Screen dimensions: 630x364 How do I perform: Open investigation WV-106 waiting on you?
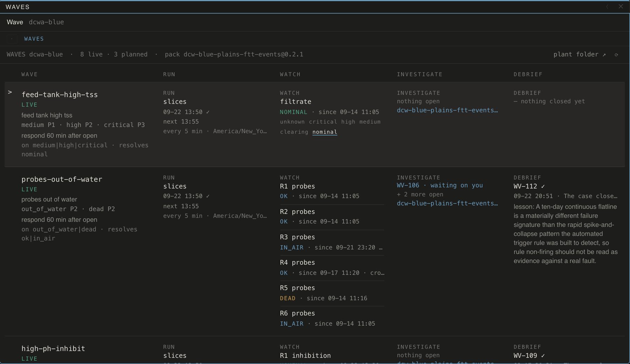click(440, 185)
